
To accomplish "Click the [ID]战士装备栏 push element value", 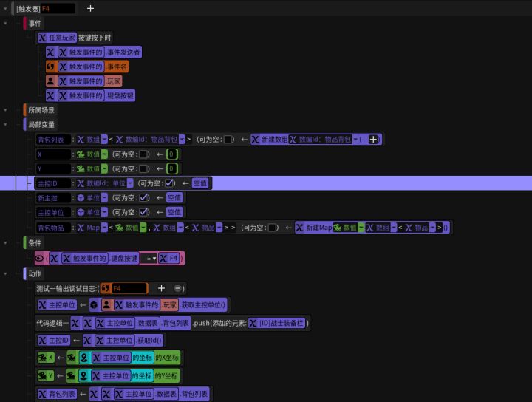I will point(276,323).
